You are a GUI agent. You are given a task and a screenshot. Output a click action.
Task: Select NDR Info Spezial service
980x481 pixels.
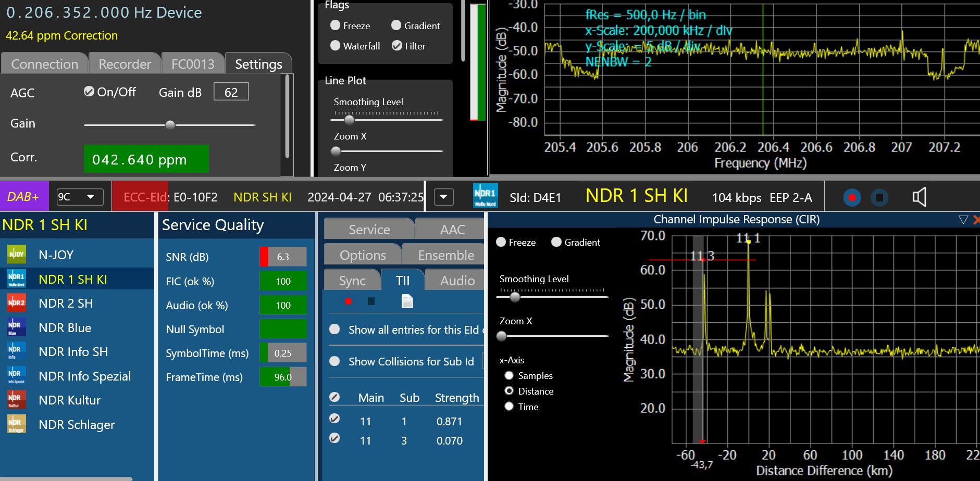(x=84, y=376)
